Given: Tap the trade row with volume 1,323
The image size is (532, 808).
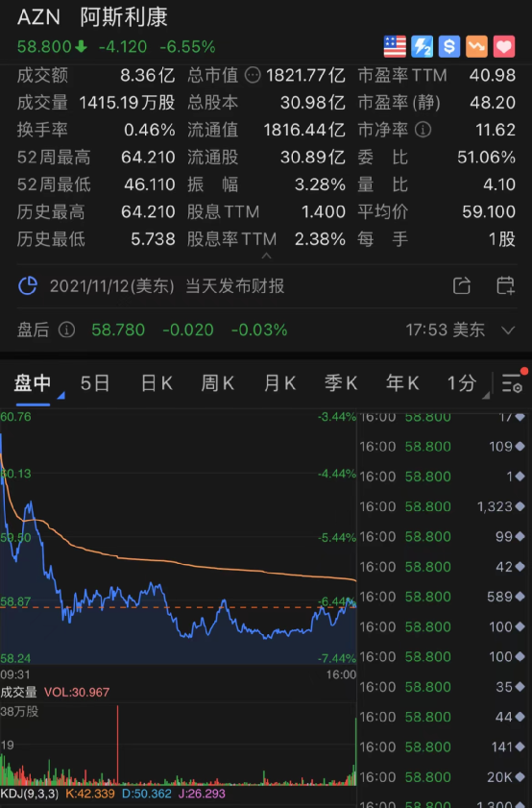Looking at the screenshot, I should click(x=443, y=506).
